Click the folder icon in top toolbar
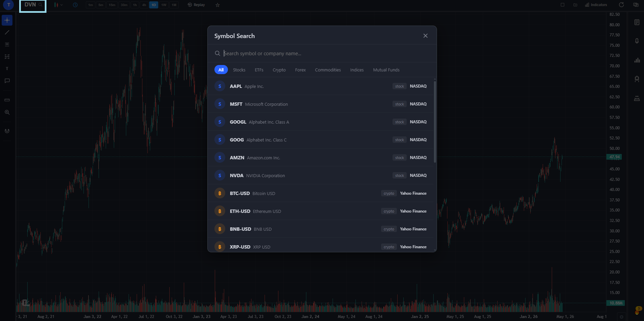 [x=575, y=5]
